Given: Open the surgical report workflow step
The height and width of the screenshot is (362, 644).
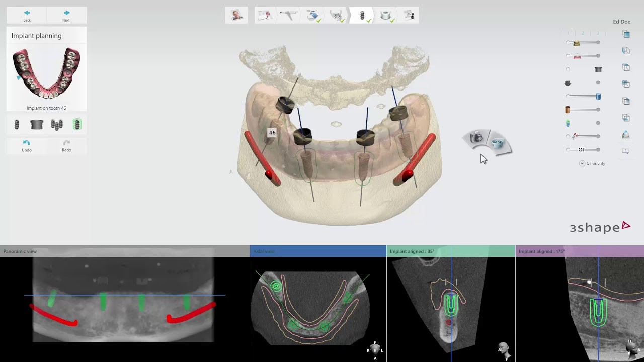Looking at the screenshot, I should [409, 15].
